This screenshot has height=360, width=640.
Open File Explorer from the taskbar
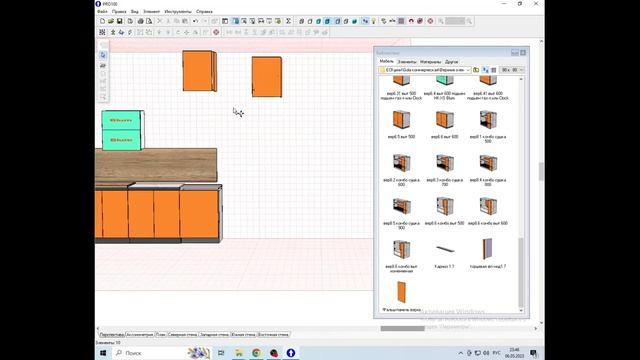click(239, 353)
